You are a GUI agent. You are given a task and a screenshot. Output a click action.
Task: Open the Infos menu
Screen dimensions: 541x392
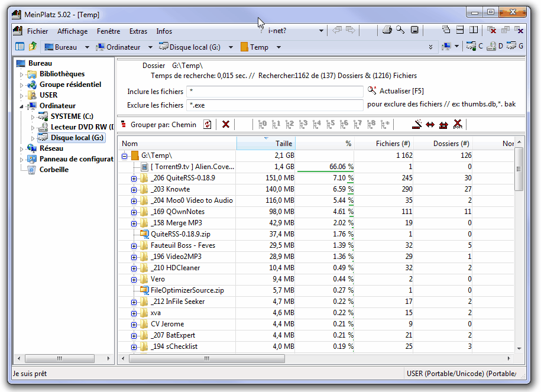164,31
